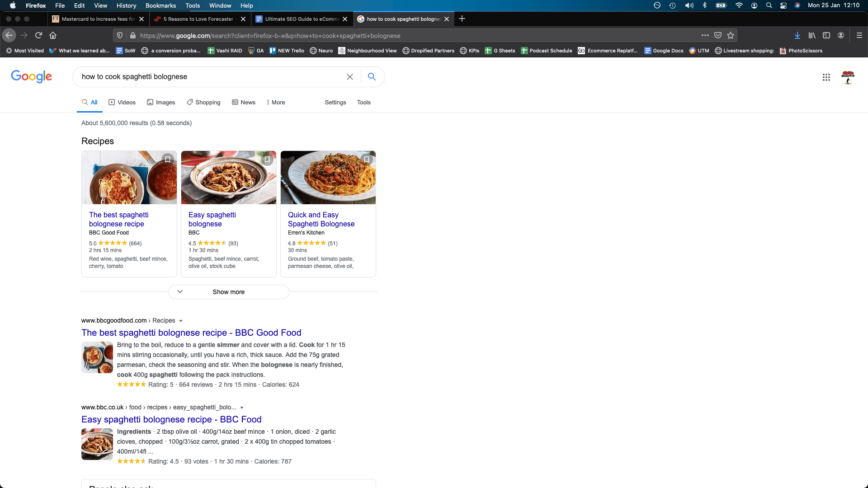The width and height of the screenshot is (868, 488).
Task: Open the Google Docs bookmark
Action: 664,51
